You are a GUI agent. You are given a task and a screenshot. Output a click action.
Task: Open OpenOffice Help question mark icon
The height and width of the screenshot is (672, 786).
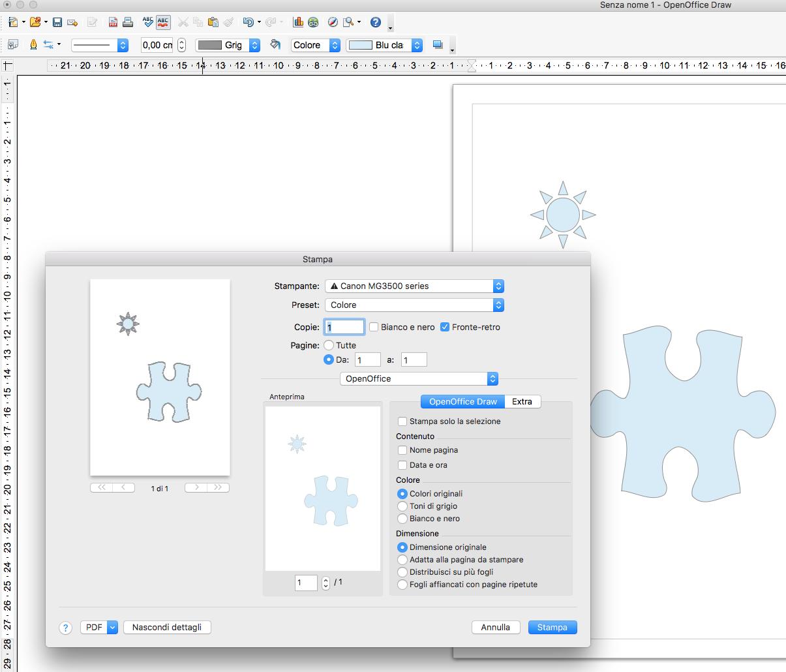(x=376, y=22)
